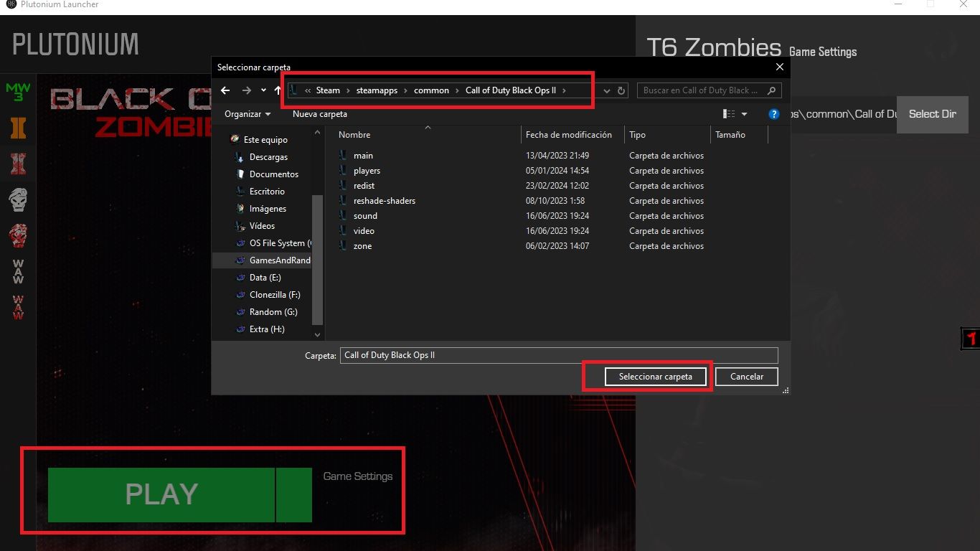This screenshot has width=980, height=551.
Task: Refresh the folder dialog listing
Action: click(622, 90)
